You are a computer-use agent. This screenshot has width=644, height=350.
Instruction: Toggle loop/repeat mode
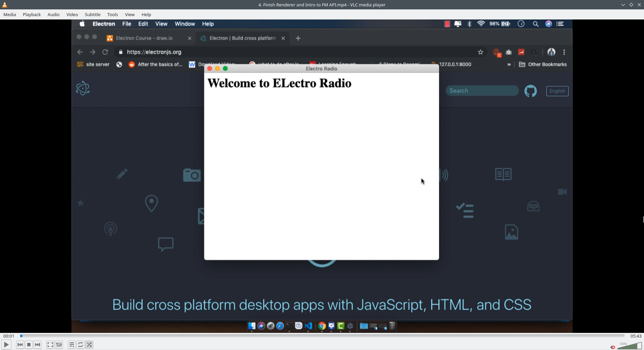[x=80, y=345]
